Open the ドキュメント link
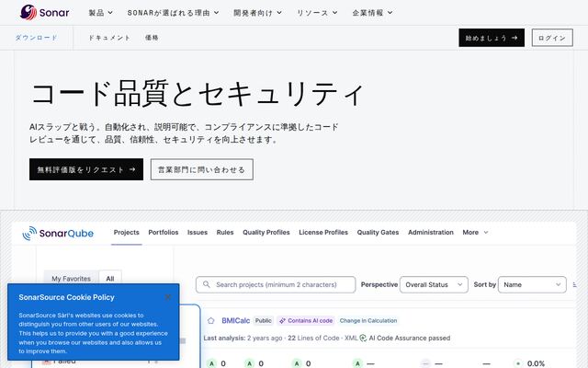Viewport: 588px width, 368px height. [x=109, y=38]
